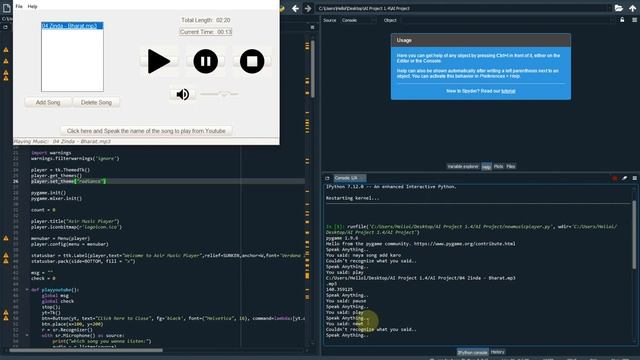Open the Spyder tutorial link
The image size is (640, 360).
click(508, 91)
